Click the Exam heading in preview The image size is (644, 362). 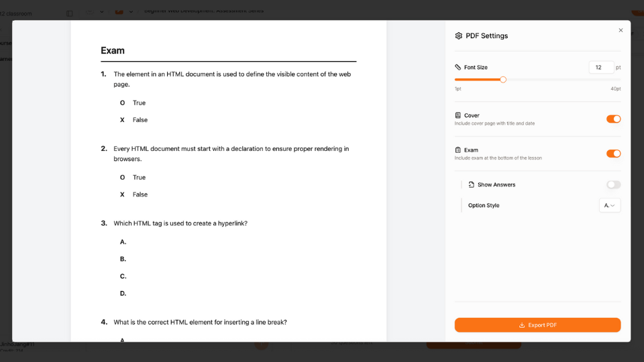[x=113, y=51]
